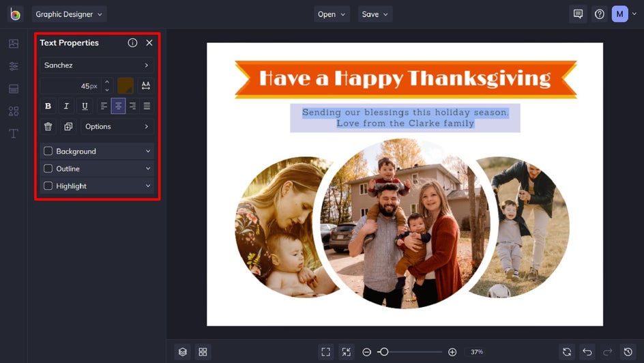
Task: Align text right
Action: [132, 106]
